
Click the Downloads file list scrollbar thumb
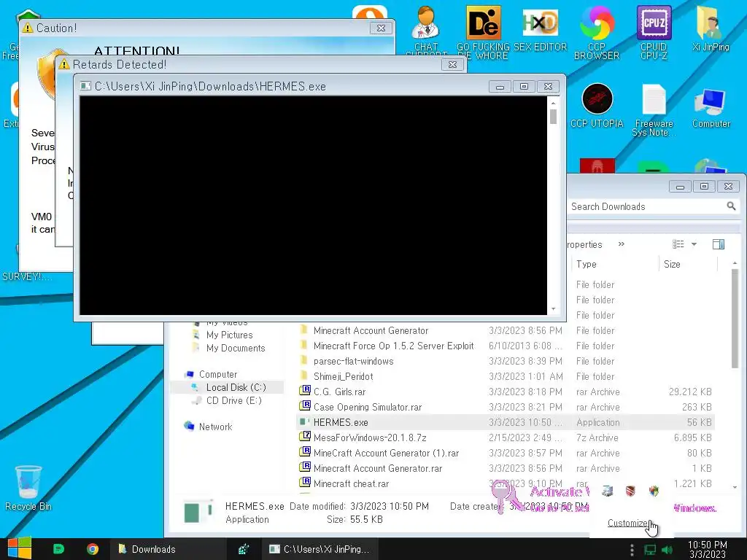coord(735,318)
